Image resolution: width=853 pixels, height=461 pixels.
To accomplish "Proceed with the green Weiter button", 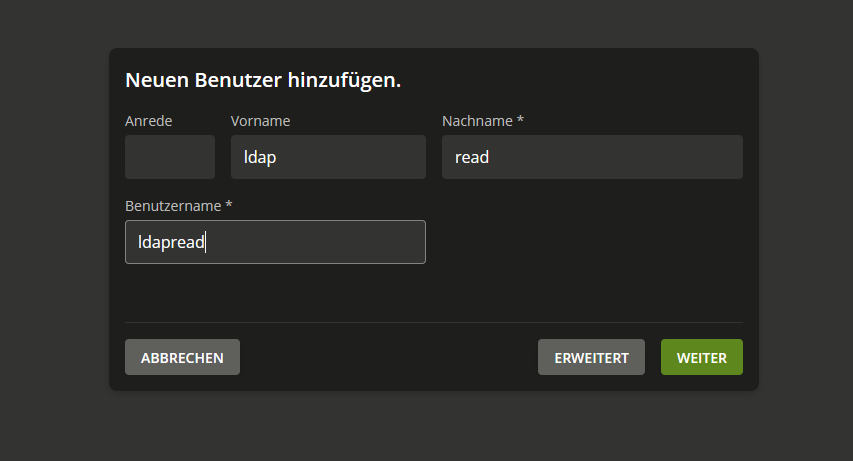I will click(701, 357).
